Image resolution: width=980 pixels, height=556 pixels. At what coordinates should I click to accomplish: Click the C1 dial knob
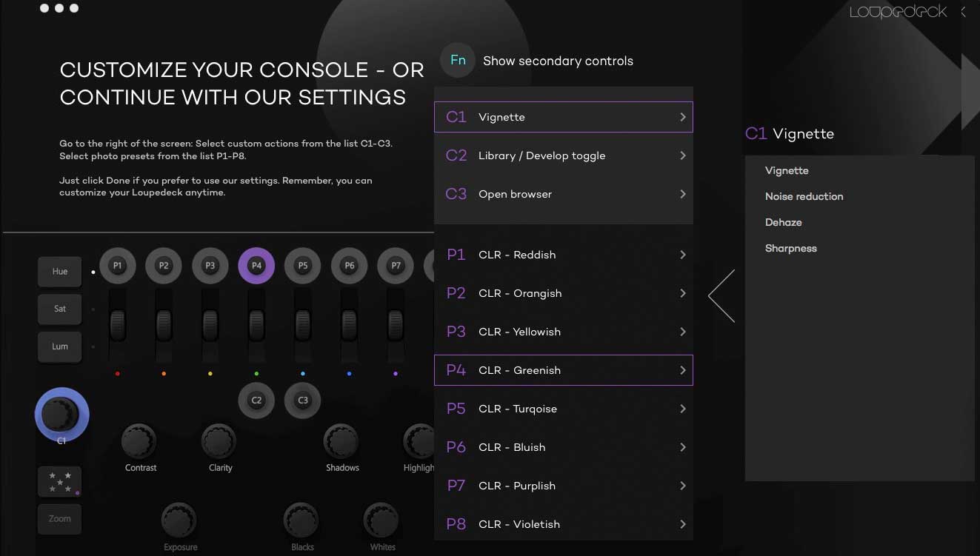pos(61,414)
